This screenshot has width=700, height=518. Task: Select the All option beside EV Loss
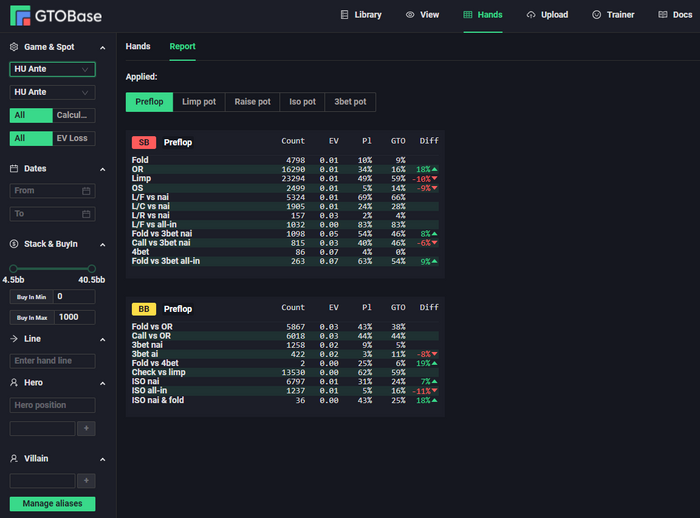31,138
